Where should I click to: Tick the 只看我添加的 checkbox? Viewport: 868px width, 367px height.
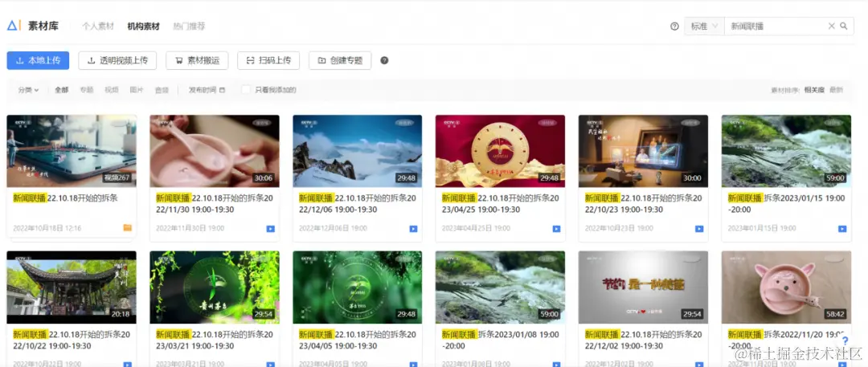click(x=246, y=90)
